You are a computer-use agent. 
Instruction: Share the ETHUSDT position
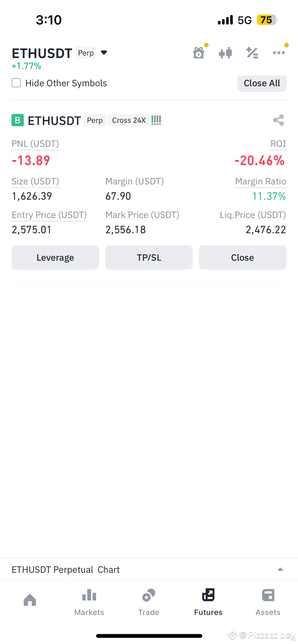pos(279,120)
